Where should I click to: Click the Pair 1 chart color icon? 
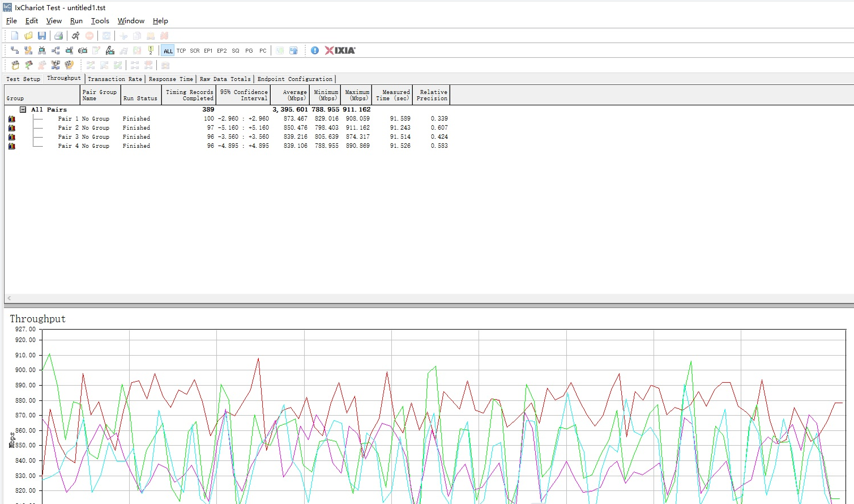point(12,119)
